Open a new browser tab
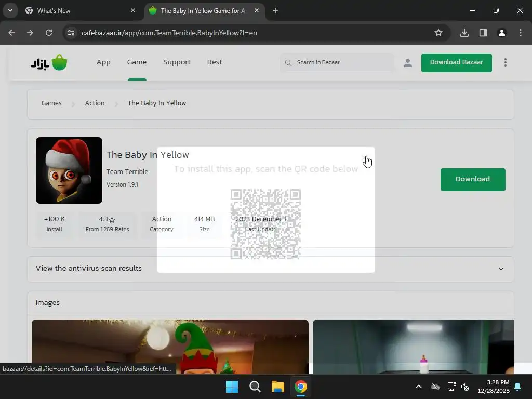 [275, 10]
